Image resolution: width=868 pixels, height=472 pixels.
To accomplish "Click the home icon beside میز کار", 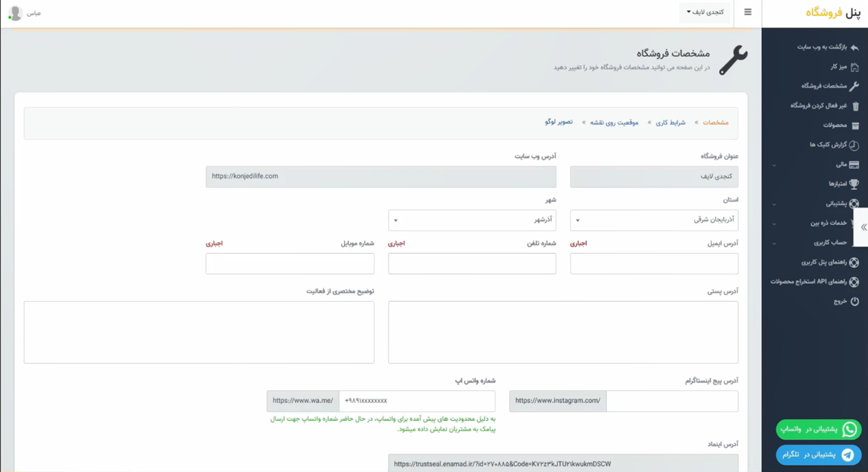I will click(x=854, y=67).
